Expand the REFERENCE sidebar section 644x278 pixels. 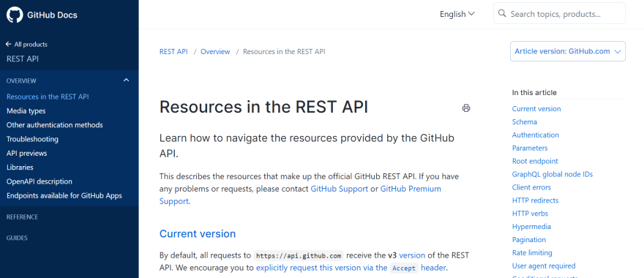[22, 217]
